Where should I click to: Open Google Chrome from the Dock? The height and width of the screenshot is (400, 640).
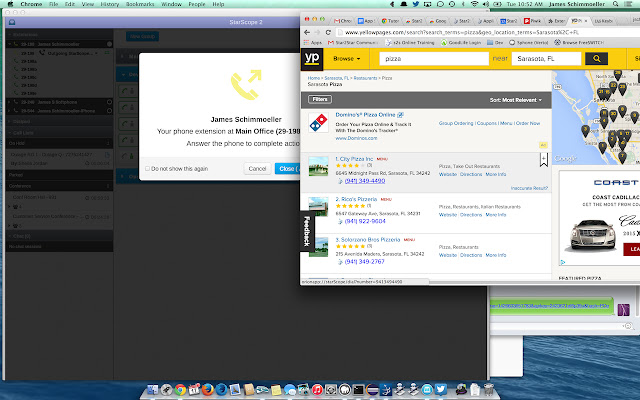point(180,390)
